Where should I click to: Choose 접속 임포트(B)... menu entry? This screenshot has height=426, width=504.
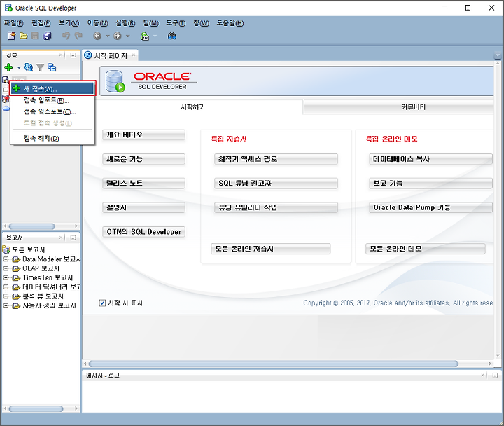pyautogui.click(x=52, y=100)
